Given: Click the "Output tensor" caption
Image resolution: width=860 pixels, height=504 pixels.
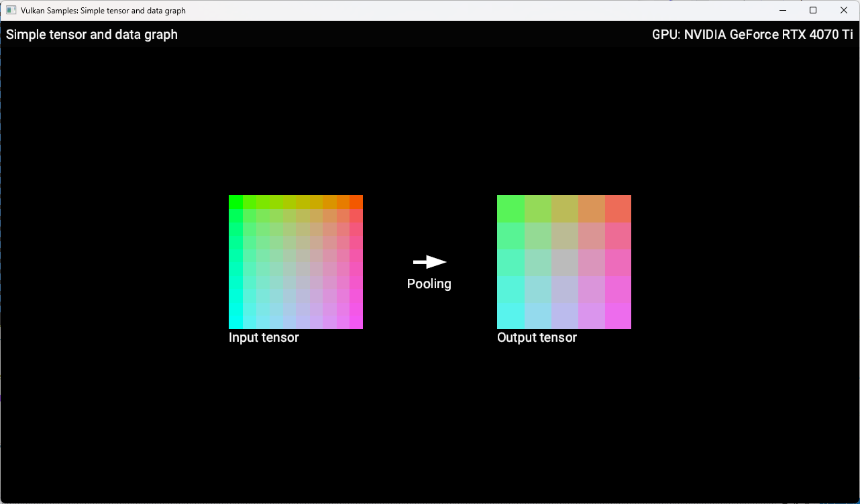Looking at the screenshot, I should click(537, 338).
